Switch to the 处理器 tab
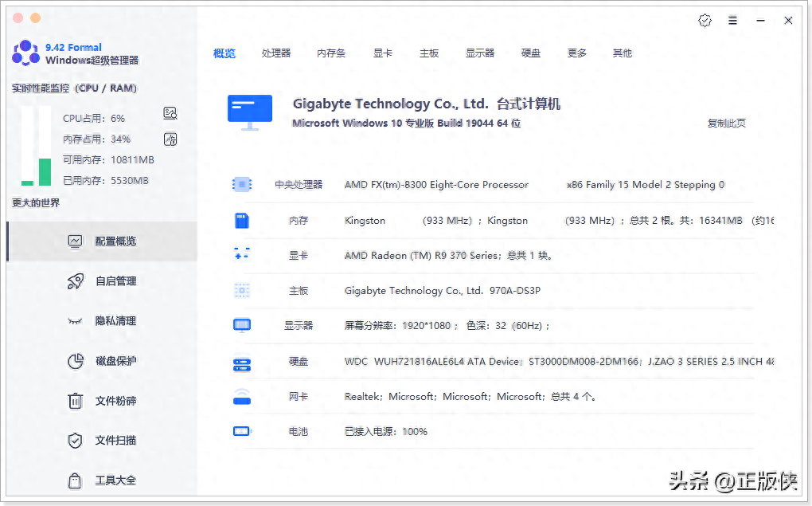812x506 pixels. click(275, 53)
